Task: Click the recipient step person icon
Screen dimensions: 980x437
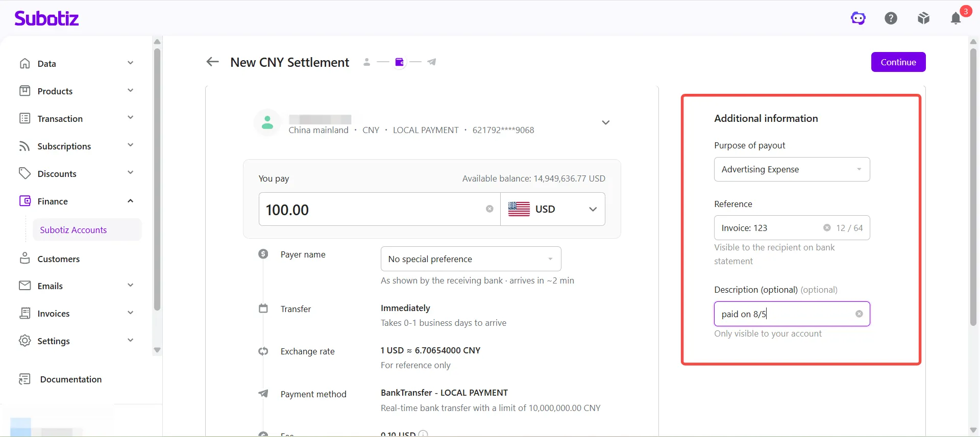Action: tap(366, 62)
